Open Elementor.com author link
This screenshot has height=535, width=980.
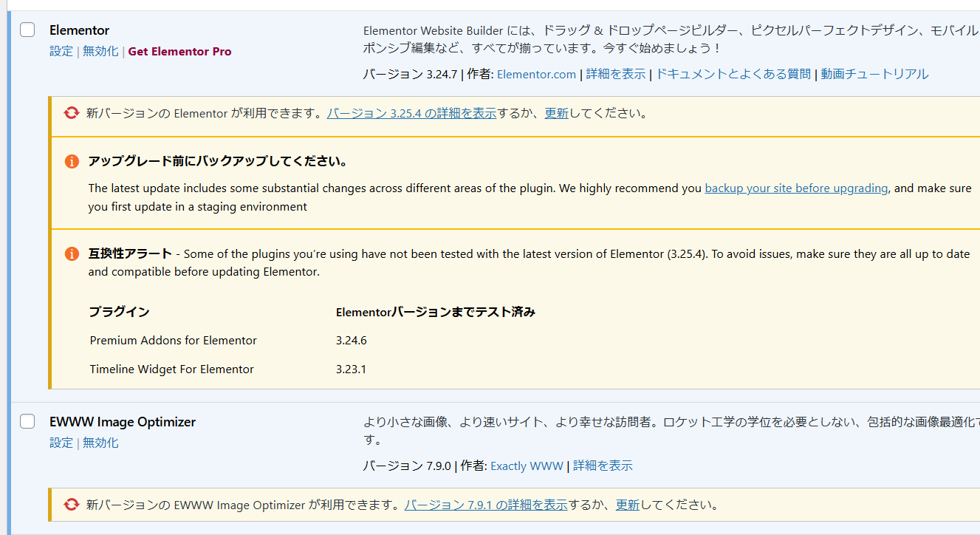pos(536,74)
